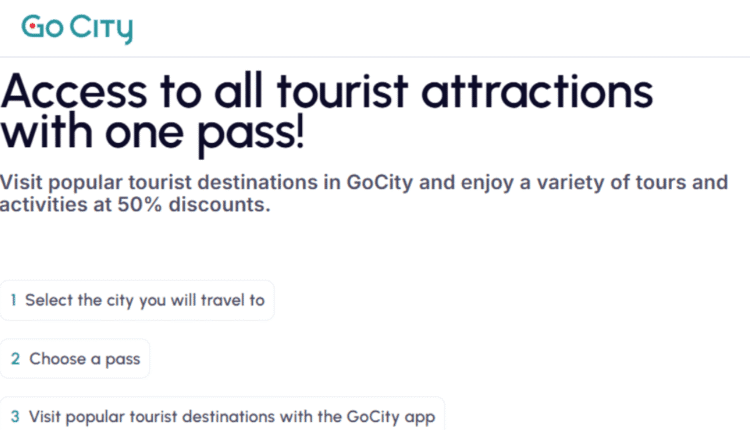
Task: Click the "with one pass!" heading line
Action: point(152,135)
